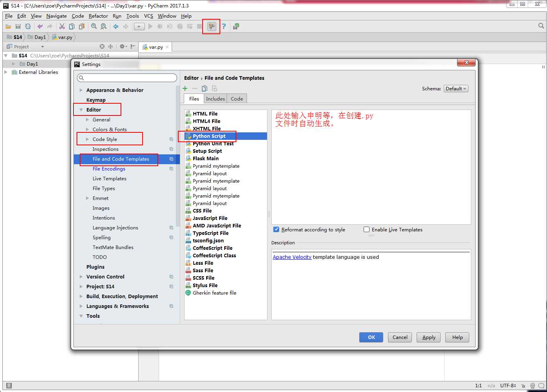
Task: Expand the Day1 folder arrow
Action: click(x=14, y=64)
